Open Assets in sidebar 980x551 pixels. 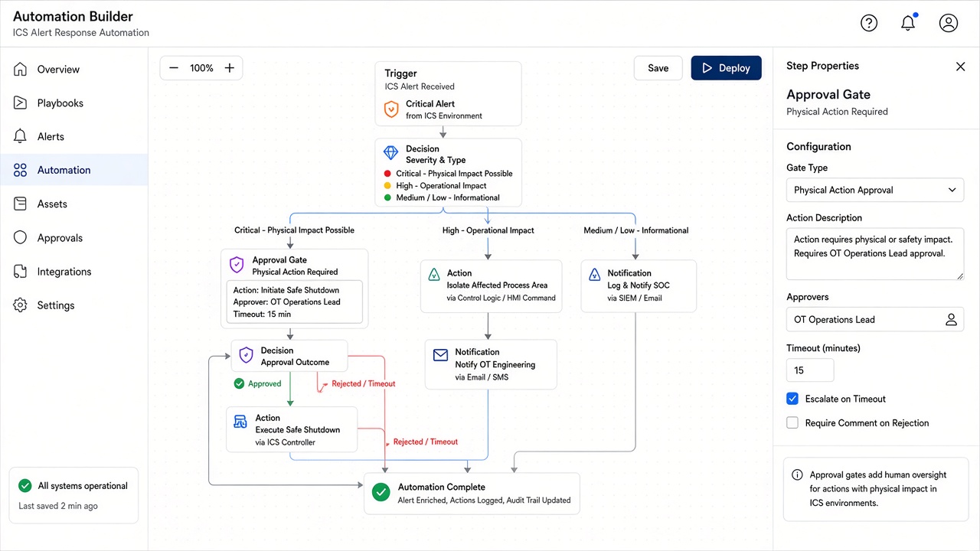click(x=74, y=204)
